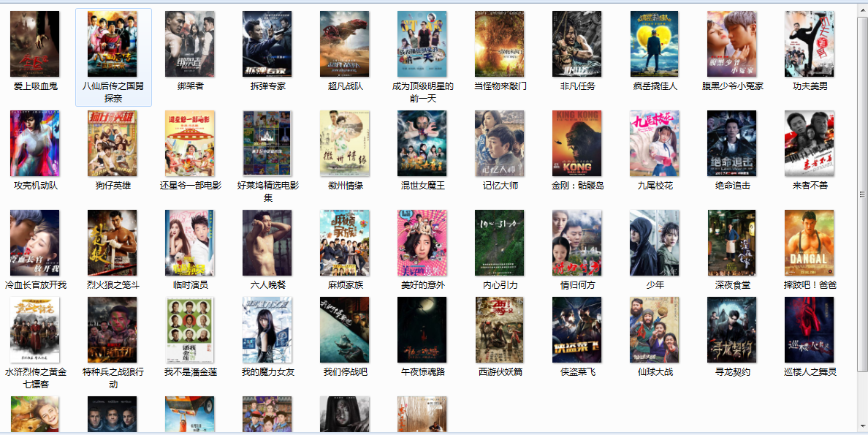
Task: Select the 攻壳机动队 poster
Action: coord(35,143)
